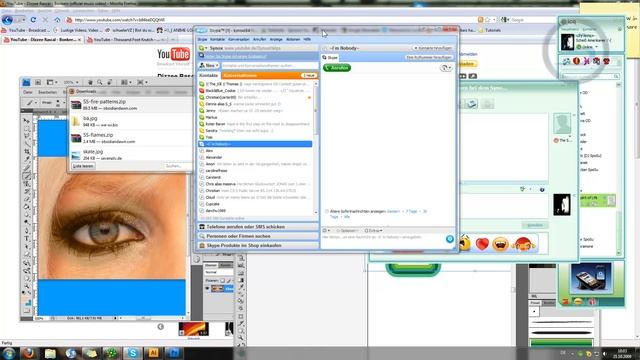Open the Skype status dropdown beside Synox

click(202, 48)
